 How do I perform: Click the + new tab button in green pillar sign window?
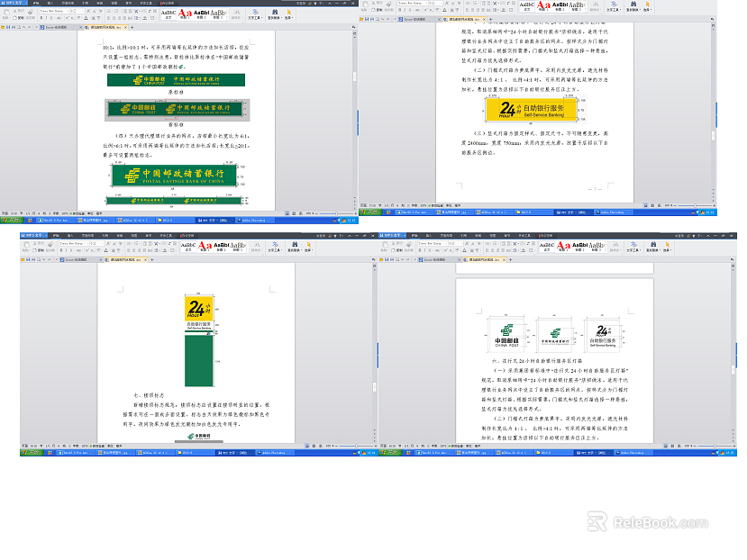pos(152,259)
